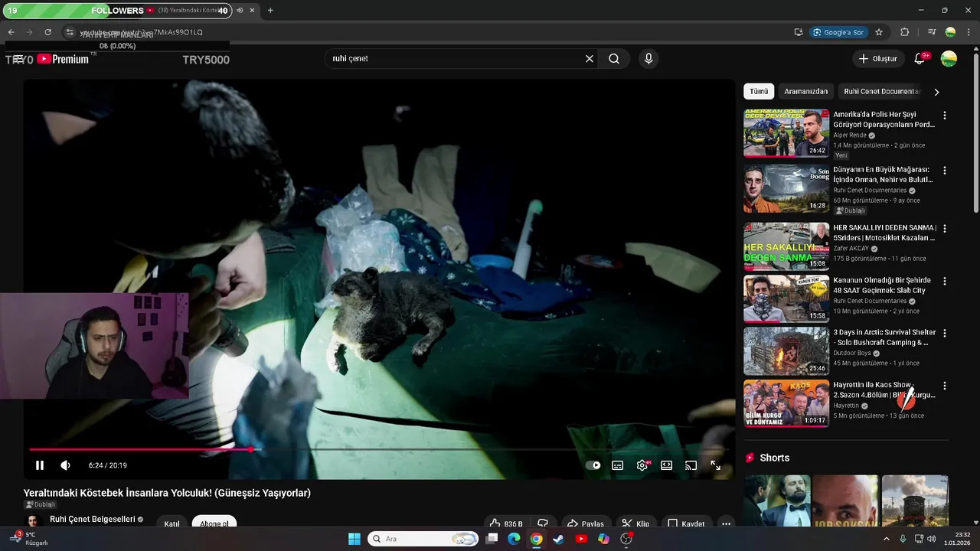The image size is (980, 551).
Task: Open the YouTube account avatar menu
Action: pos(949,59)
